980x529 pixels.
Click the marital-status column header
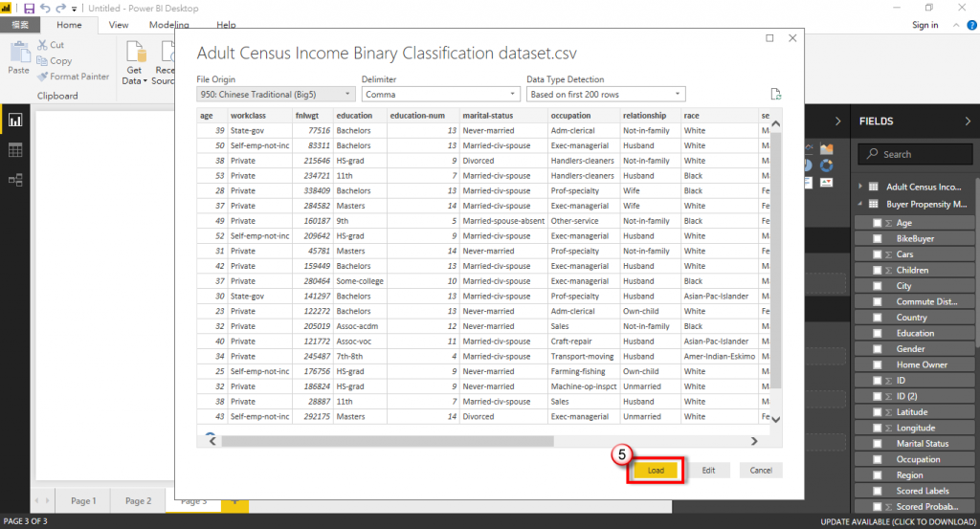[503, 116]
